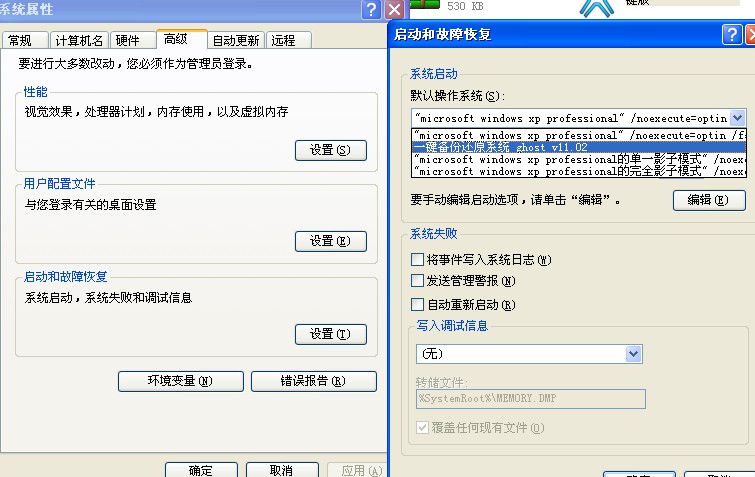The height and width of the screenshot is (477, 755).
Task: Open 错误报告(R) error reporting
Action: [x=313, y=381]
